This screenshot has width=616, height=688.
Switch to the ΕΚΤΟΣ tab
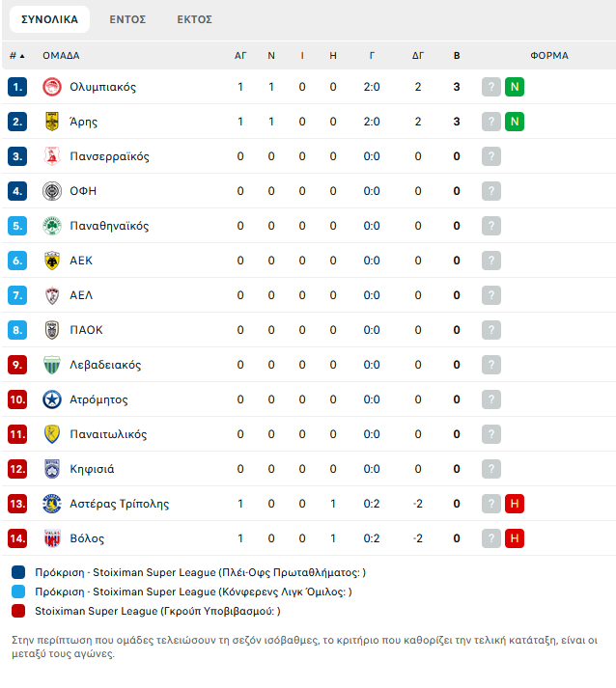194,19
